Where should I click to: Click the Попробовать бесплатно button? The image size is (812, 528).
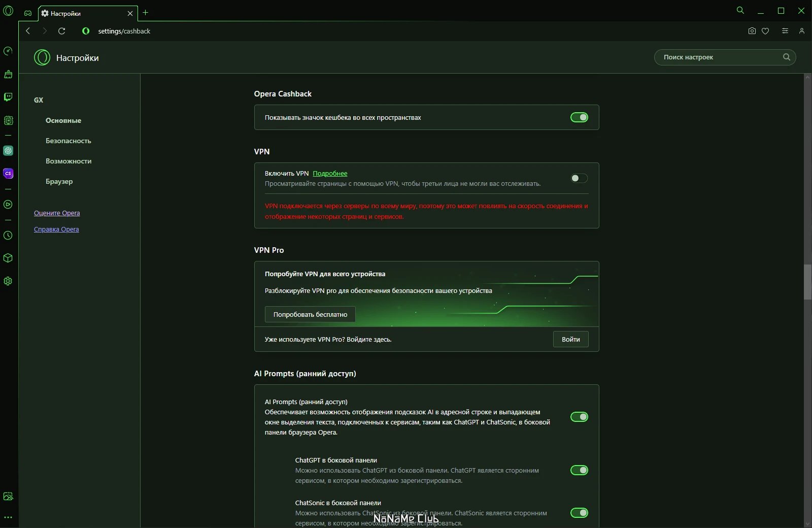click(x=310, y=314)
